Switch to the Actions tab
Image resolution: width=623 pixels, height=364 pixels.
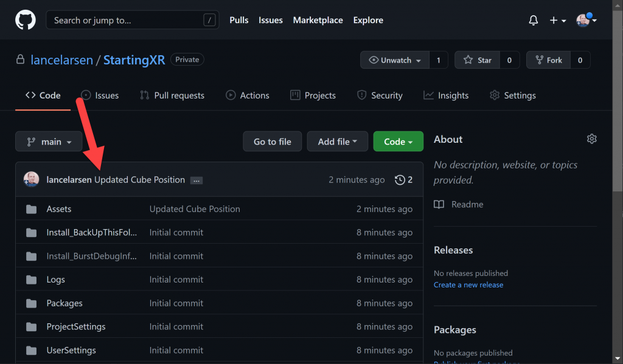click(248, 95)
